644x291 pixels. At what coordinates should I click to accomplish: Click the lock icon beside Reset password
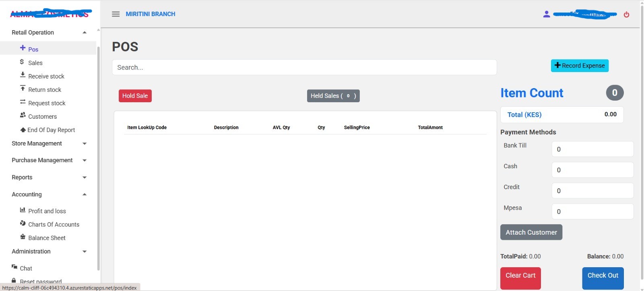tap(14, 281)
